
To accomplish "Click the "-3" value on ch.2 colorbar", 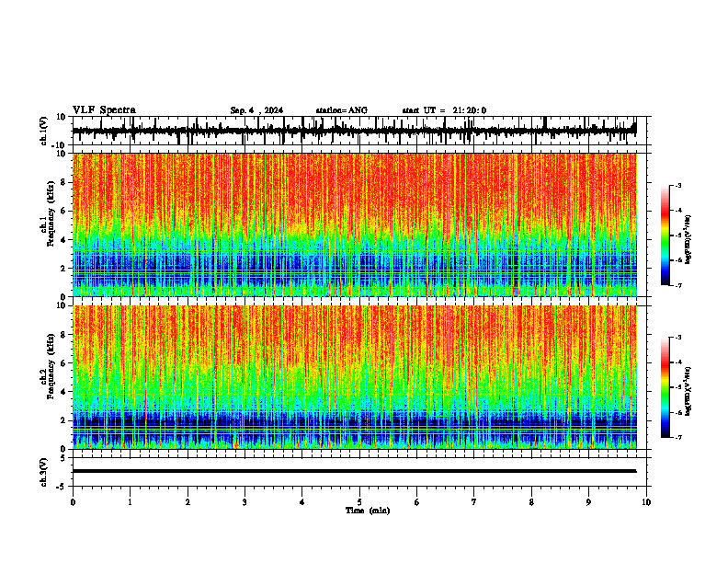I will click(x=678, y=338).
